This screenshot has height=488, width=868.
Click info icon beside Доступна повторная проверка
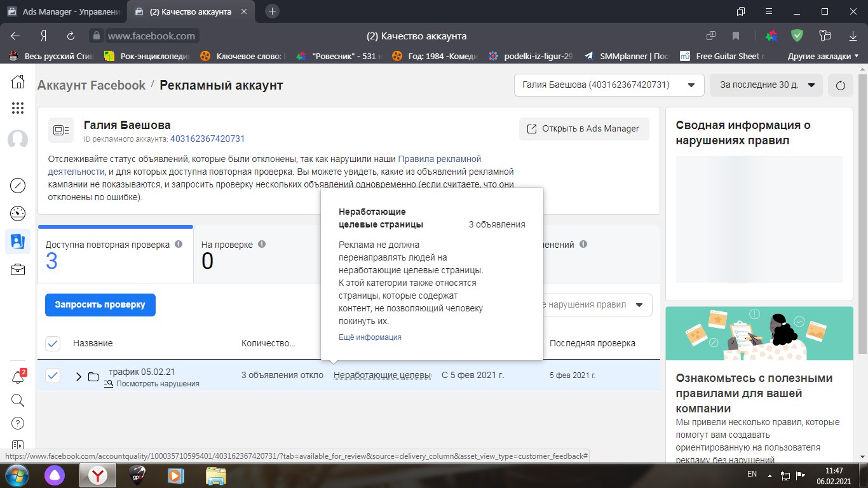[x=179, y=244]
